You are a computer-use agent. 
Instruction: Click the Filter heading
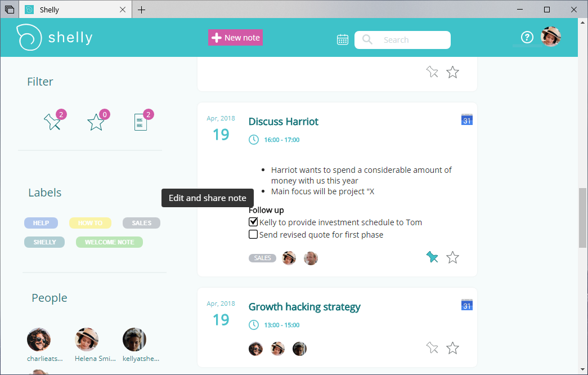pyautogui.click(x=40, y=82)
